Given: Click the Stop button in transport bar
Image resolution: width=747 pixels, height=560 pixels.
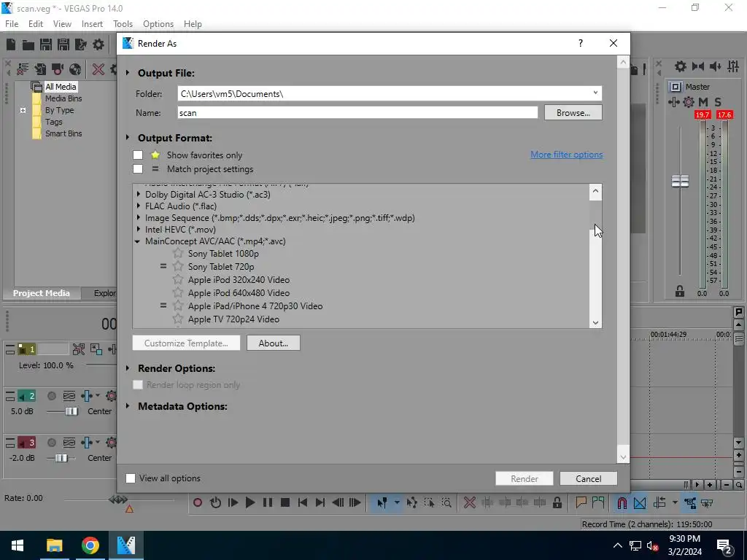Looking at the screenshot, I should coord(285,502).
